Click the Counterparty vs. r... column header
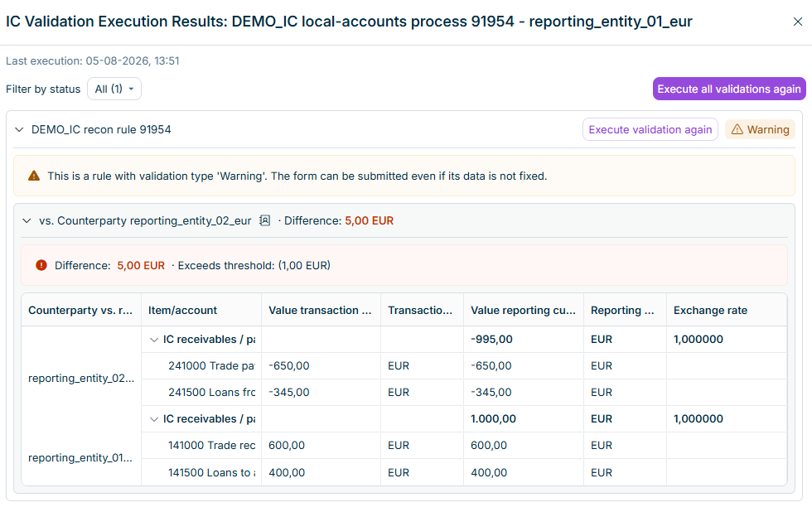This screenshot has width=812, height=512. [81, 310]
